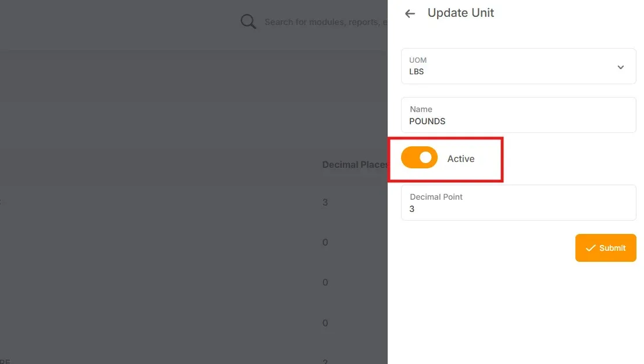This screenshot has width=644, height=364.
Task: Click the Decimal Point field
Action: [518, 203]
